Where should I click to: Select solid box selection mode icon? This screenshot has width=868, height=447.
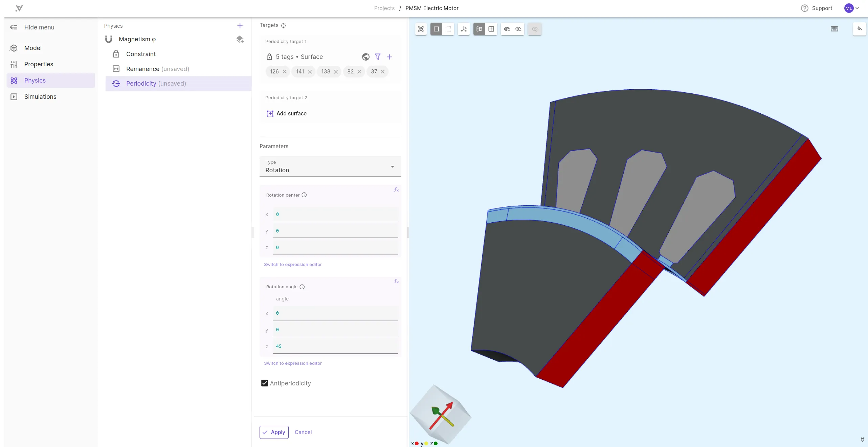pyautogui.click(x=436, y=29)
